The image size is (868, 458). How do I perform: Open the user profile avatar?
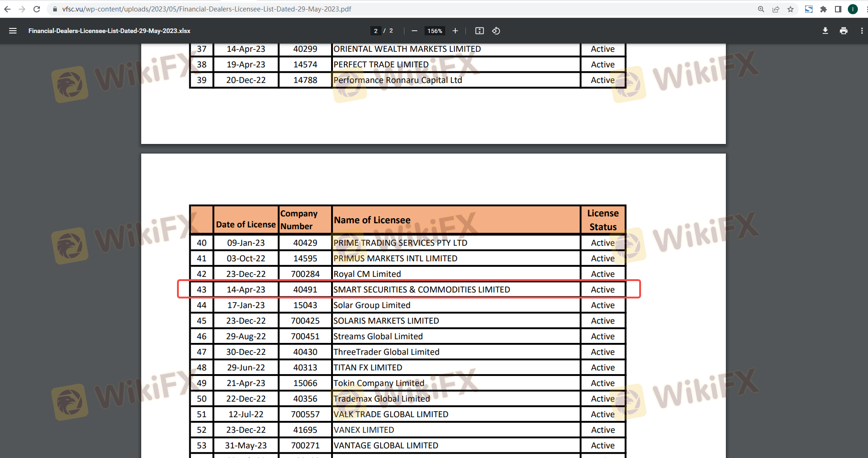[x=853, y=9]
